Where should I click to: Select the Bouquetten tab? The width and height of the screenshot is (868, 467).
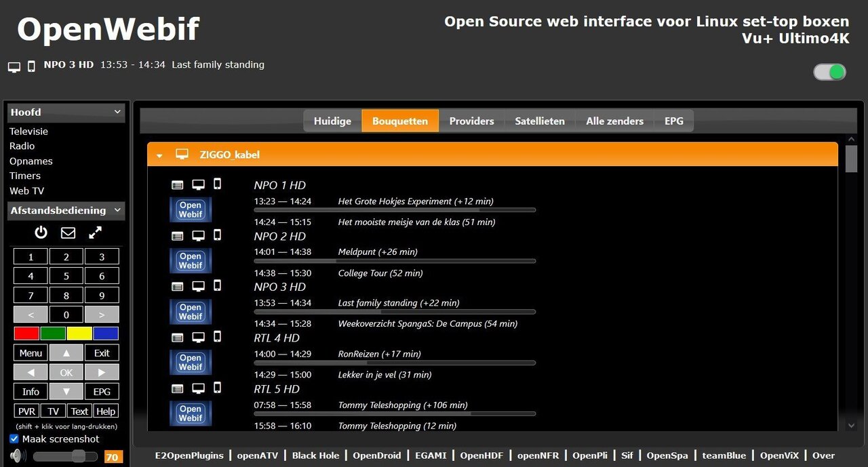click(400, 121)
